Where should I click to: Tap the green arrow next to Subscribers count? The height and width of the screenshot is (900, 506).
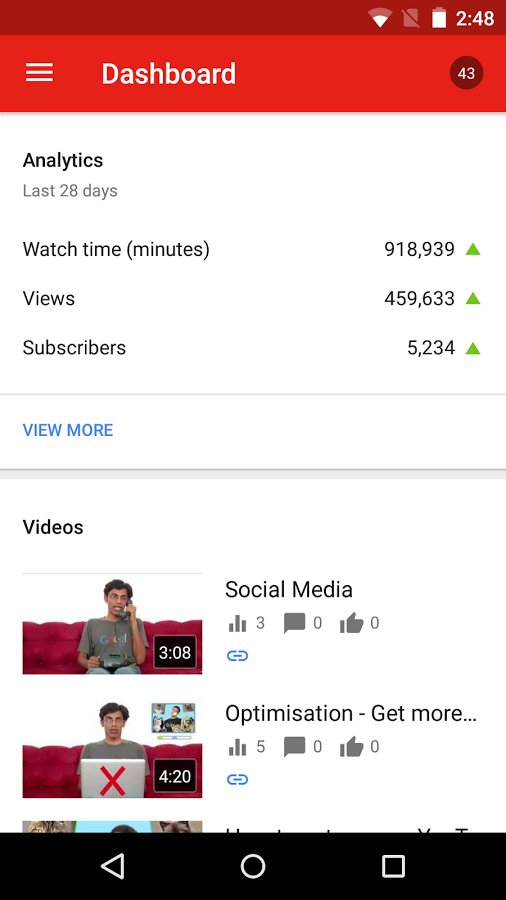click(473, 348)
